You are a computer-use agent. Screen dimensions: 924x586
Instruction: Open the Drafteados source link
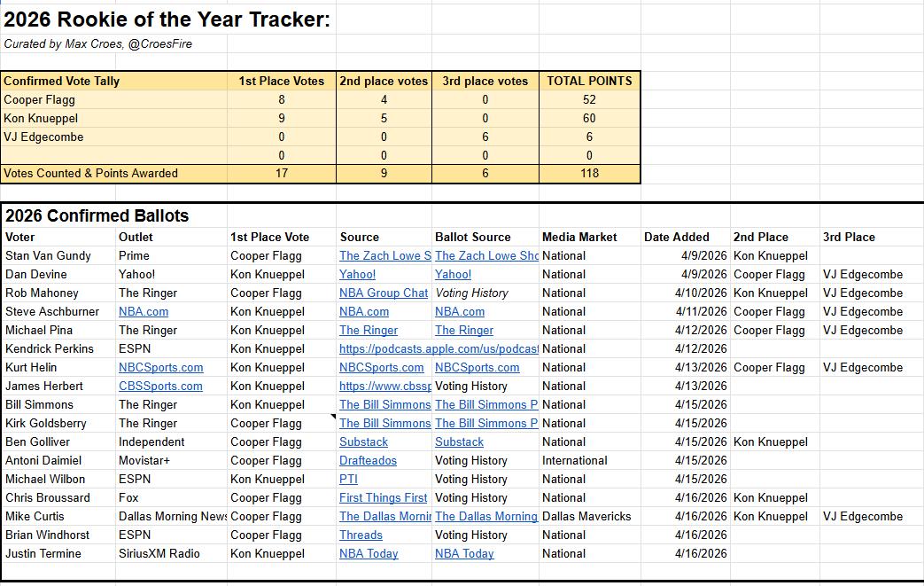[368, 460]
